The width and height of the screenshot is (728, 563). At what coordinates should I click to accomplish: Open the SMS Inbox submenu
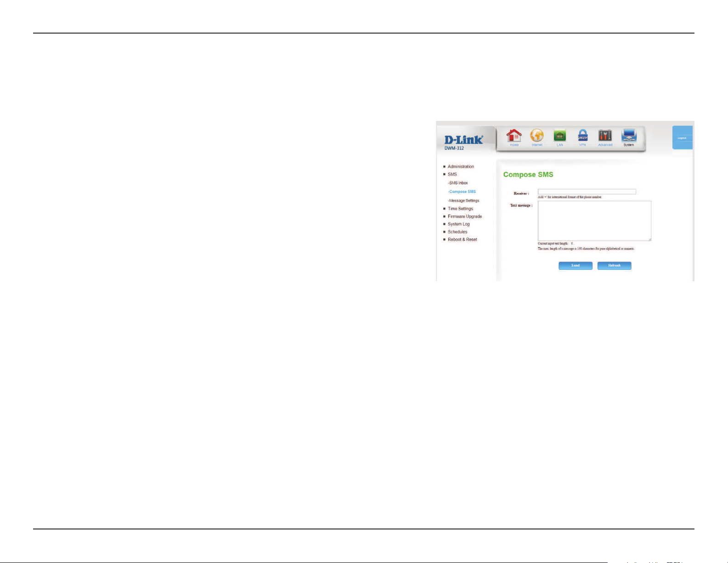[x=458, y=183]
